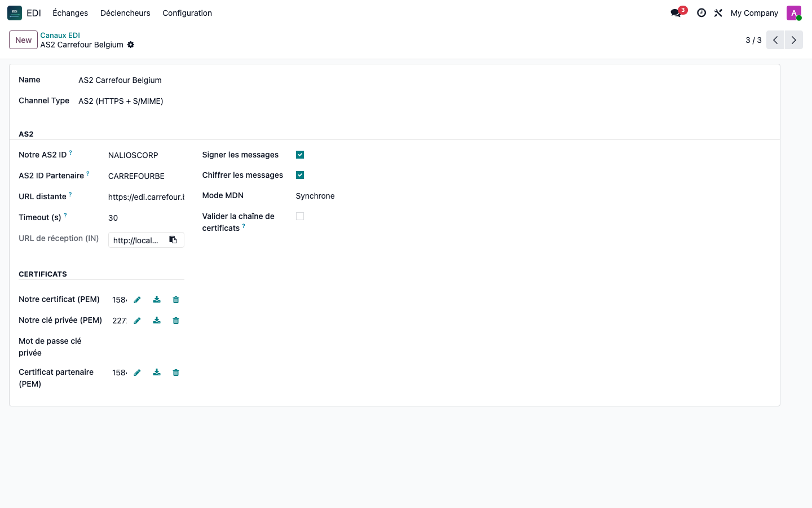Show help mark next to URL distante

coord(70,194)
